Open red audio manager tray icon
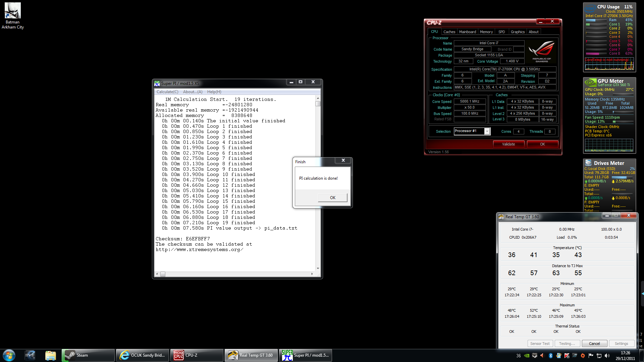Screen dimensions: 644x362 [542, 356]
